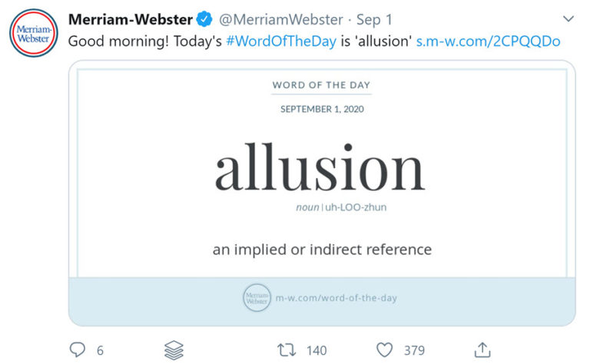The height and width of the screenshot is (364, 590).
Task: Open the reply comment icon
Action: [78, 350]
